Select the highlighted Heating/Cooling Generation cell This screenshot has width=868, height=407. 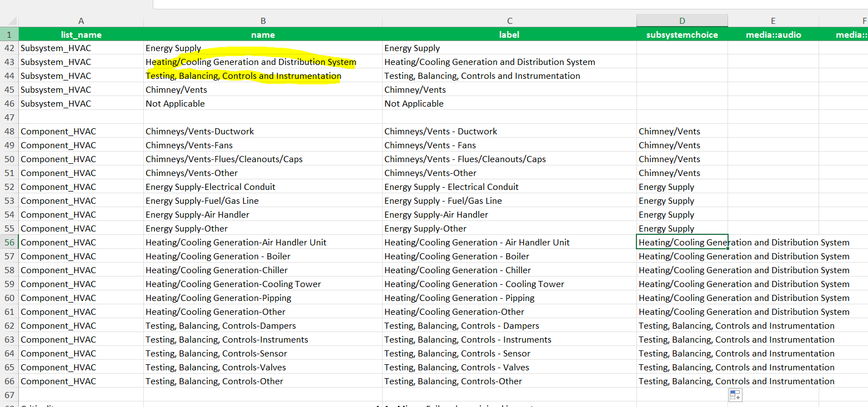pos(250,62)
